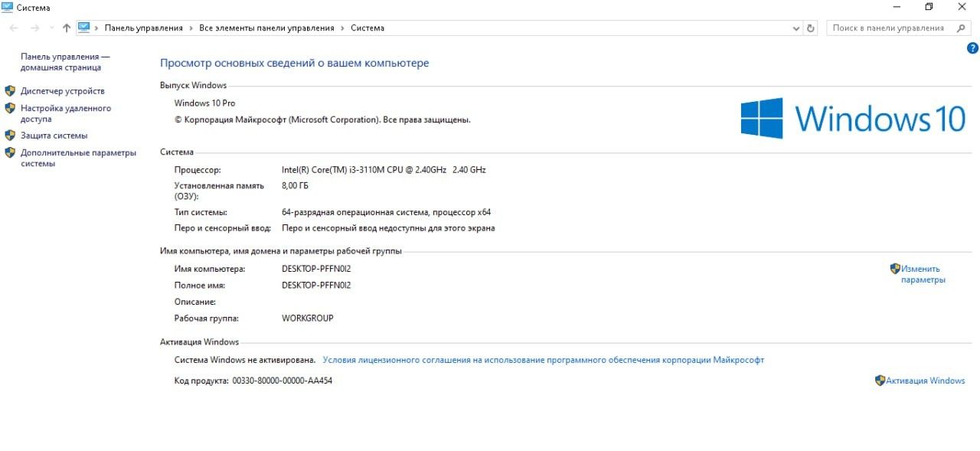
Task: Click the forward navigation arrow
Action: [34, 28]
